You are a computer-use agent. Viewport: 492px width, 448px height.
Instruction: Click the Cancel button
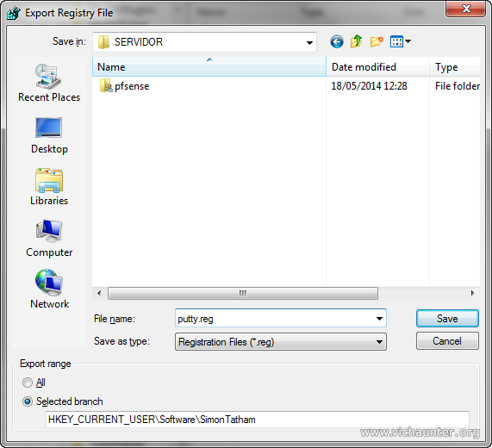(x=447, y=340)
